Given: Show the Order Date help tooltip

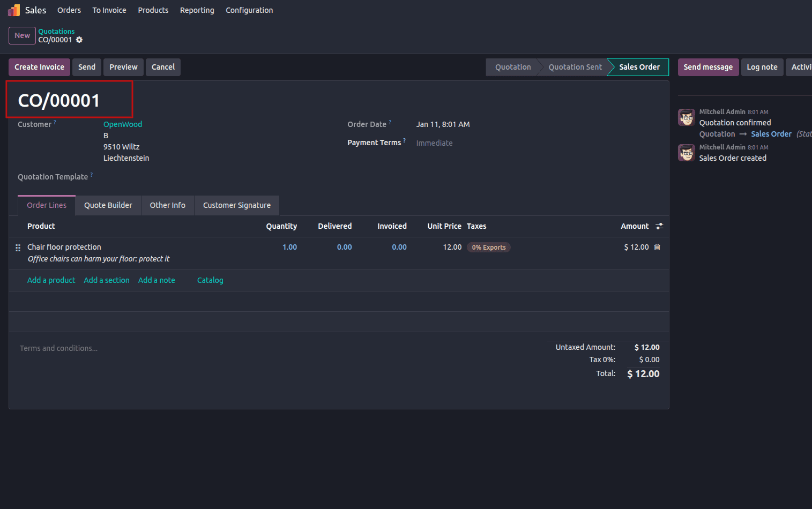Looking at the screenshot, I should 390,122.
